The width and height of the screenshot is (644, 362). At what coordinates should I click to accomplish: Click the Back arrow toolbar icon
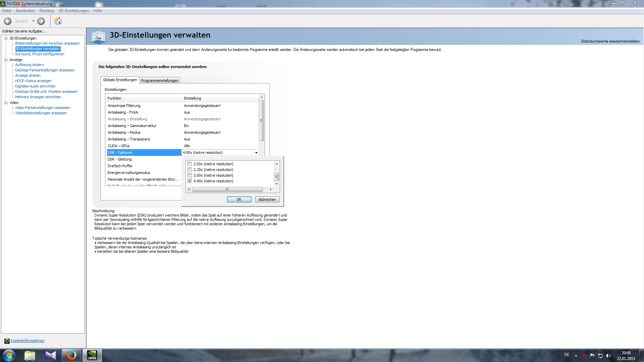coord(8,21)
